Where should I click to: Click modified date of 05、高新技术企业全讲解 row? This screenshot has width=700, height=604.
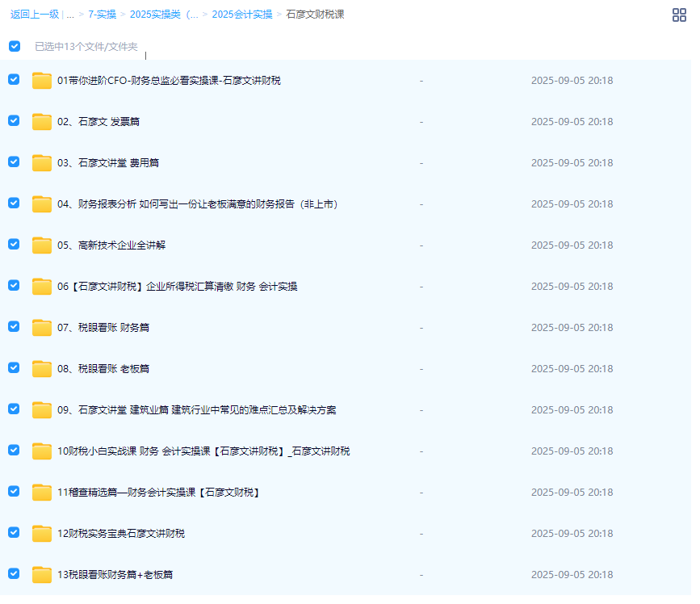572,245
